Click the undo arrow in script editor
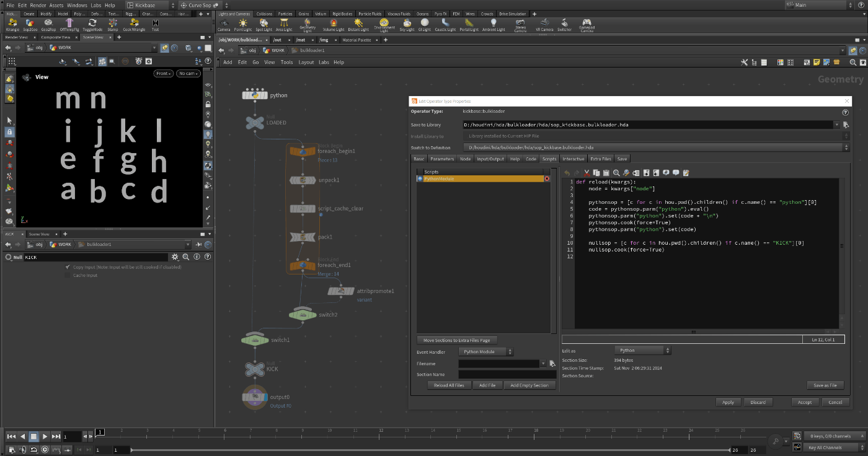This screenshot has height=456, width=868. pos(567,173)
